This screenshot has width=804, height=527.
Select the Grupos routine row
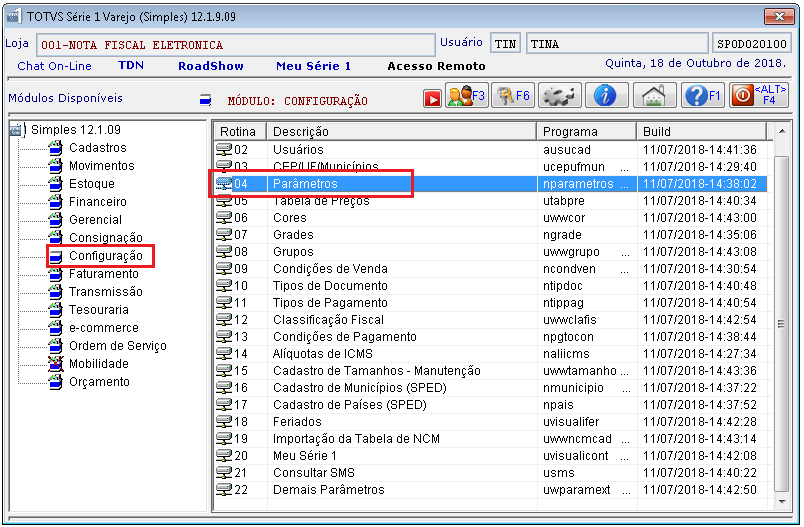coord(490,252)
